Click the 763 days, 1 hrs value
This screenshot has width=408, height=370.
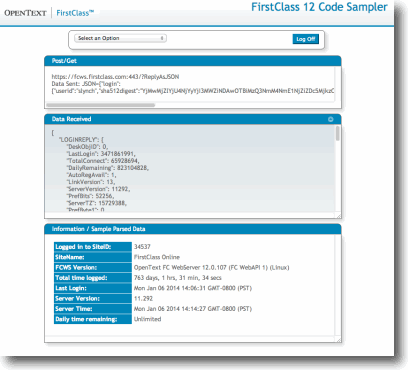pyautogui.click(x=178, y=278)
